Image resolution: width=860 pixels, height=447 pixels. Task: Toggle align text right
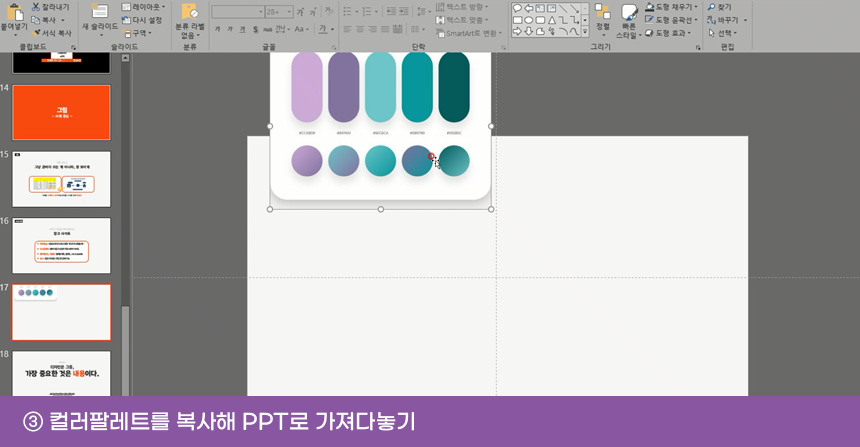pos(372,29)
